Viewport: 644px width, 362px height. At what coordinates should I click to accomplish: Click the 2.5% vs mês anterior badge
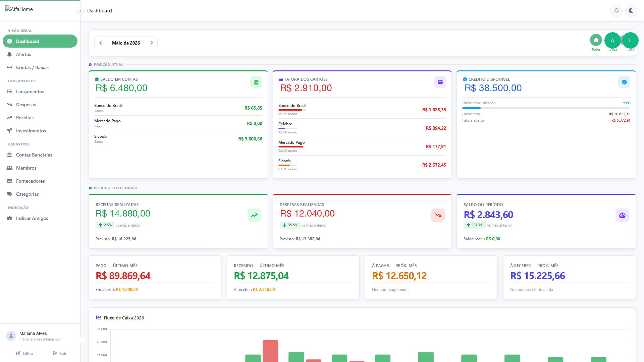click(105, 225)
